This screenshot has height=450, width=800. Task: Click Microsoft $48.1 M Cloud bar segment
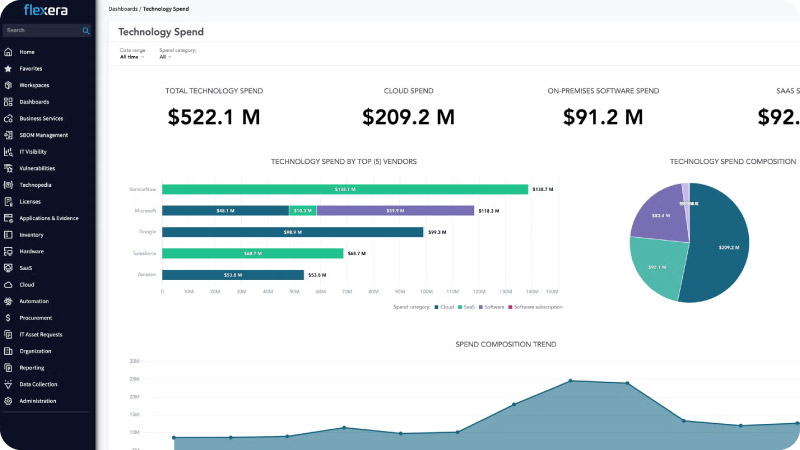pyautogui.click(x=226, y=211)
